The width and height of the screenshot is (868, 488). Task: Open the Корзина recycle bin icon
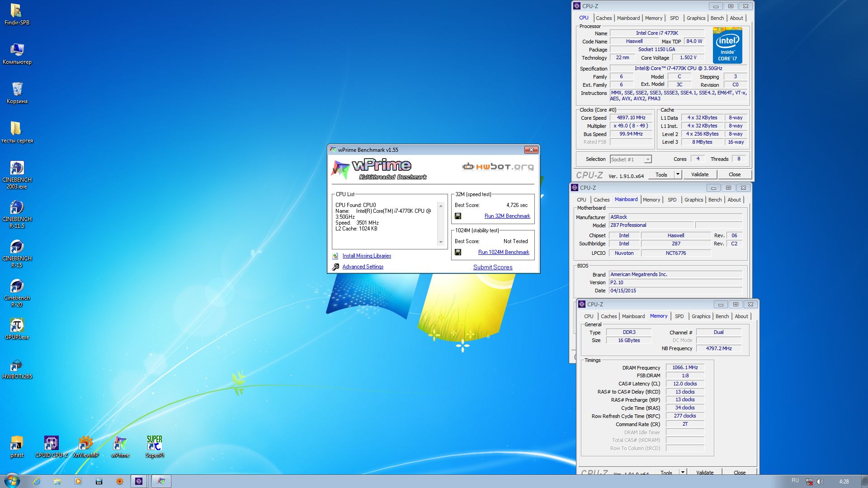[17, 93]
